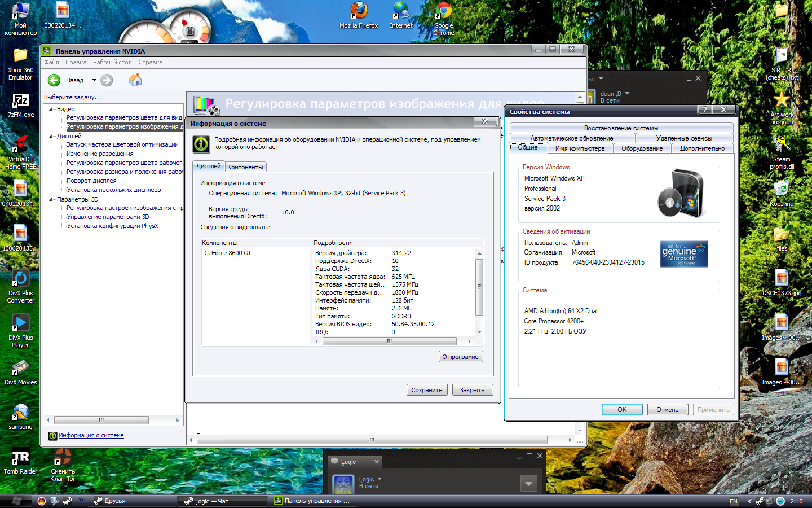
Task: Open the dropdown arrow next to Назад
Action: [x=94, y=80]
